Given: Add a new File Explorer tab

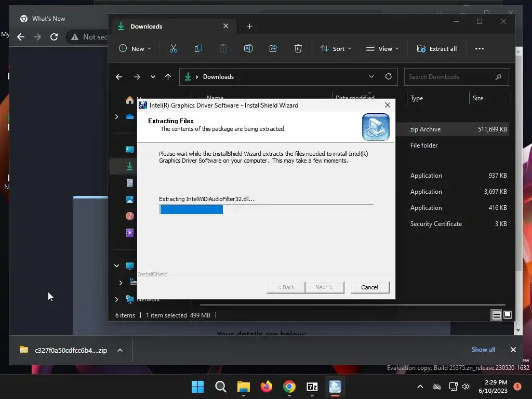Looking at the screenshot, I should [x=250, y=26].
